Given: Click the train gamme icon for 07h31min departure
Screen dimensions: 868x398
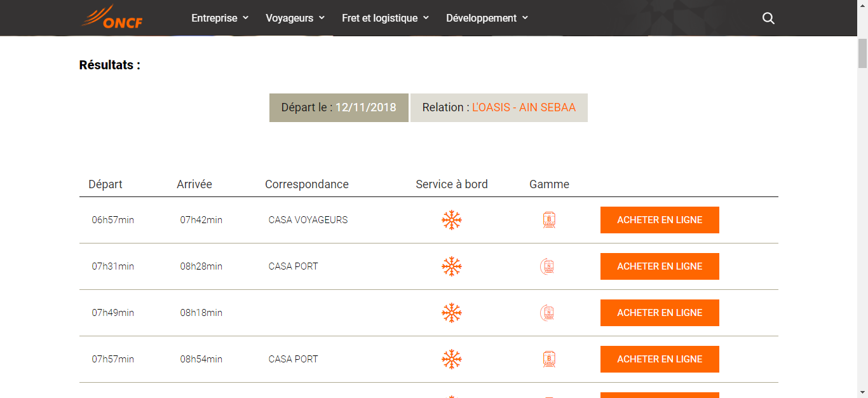Looking at the screenshot, I should click(547, 266).
